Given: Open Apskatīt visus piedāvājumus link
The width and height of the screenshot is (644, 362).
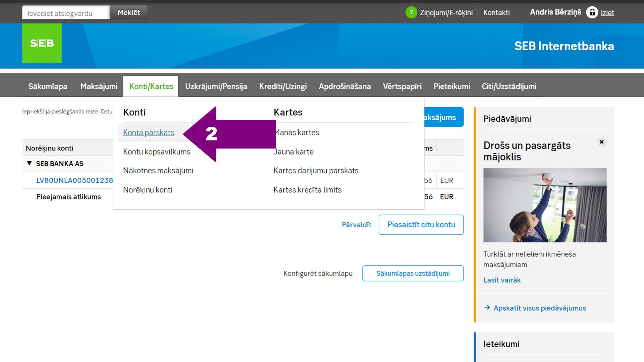Looking at the screenshot, I should (x=539, y=308).
